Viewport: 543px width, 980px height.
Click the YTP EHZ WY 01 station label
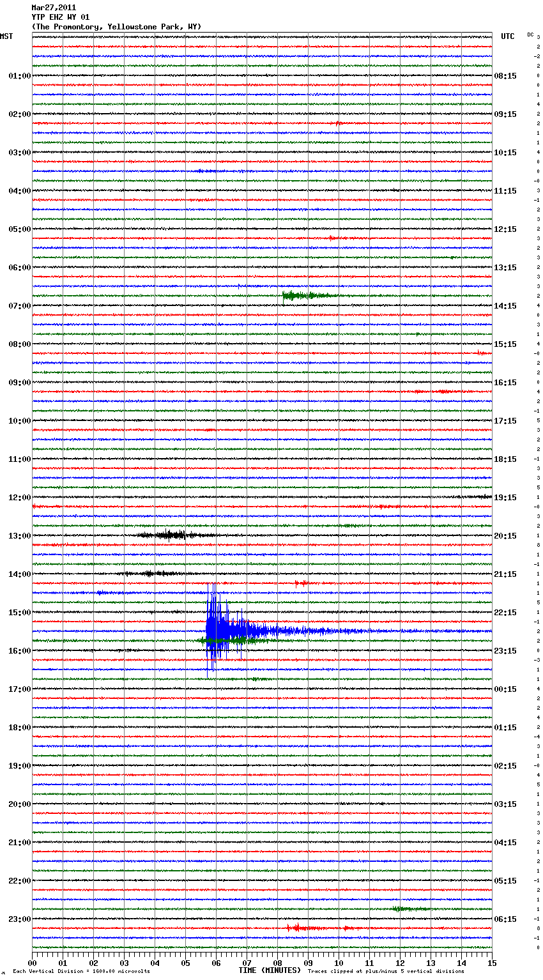[x=61, y=17]
